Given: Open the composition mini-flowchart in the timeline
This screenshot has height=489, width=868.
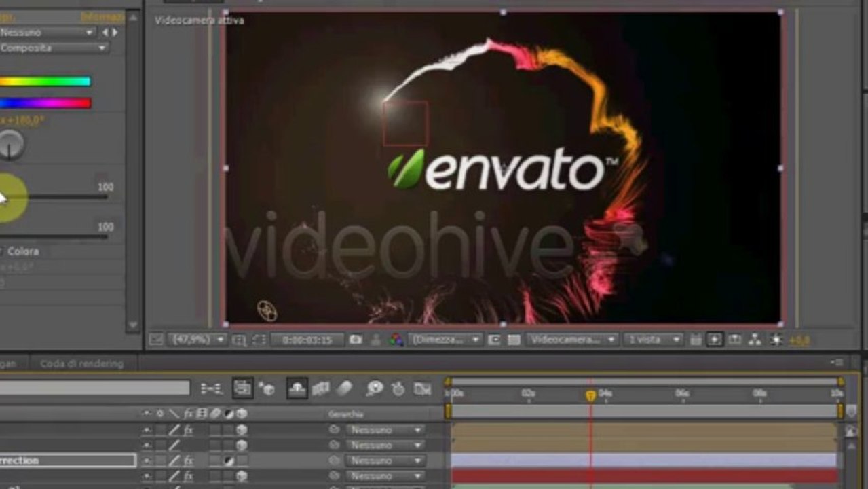Looking at the screenshot, I should 211,388.
